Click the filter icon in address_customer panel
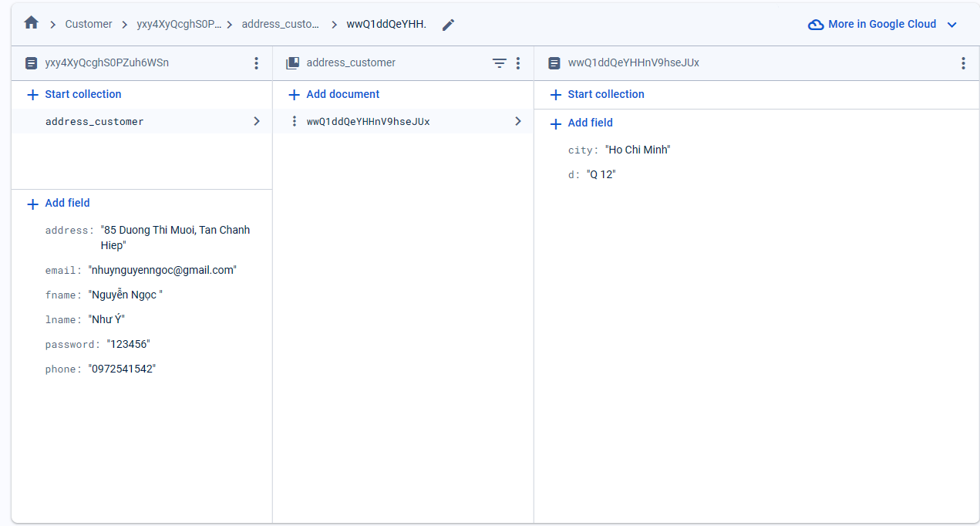This screenshot has width=980, height=526. (500, 63)
